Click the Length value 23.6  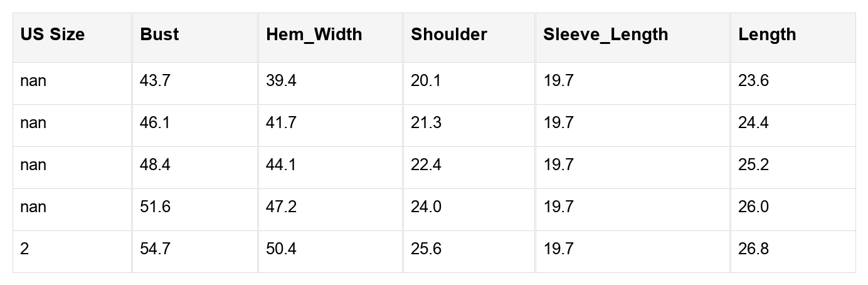point(753,81)
